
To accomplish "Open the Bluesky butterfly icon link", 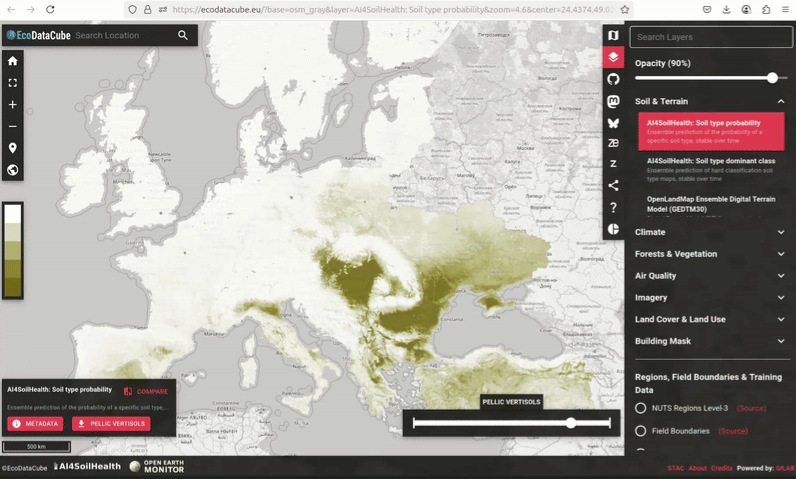I will pyautogui.click(x=613, y=123).
